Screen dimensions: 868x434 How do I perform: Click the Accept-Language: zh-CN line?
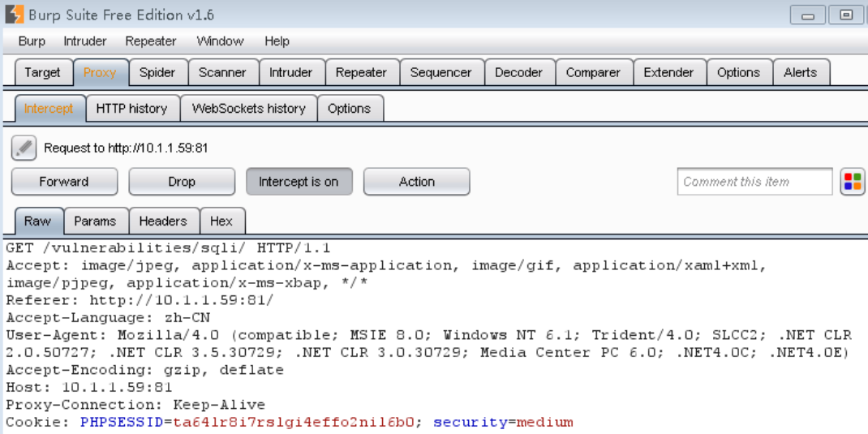pos(108,318)
